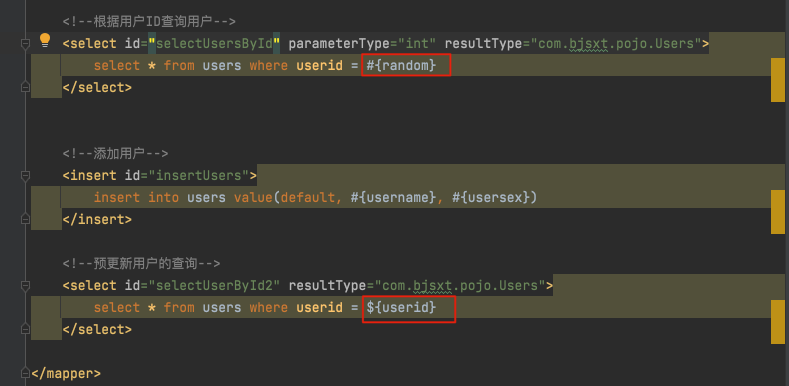Click fold marker beside closing </mapper> tag
Image resolution: width=789 pixels, height=386 pixels.
pos(25,373)
